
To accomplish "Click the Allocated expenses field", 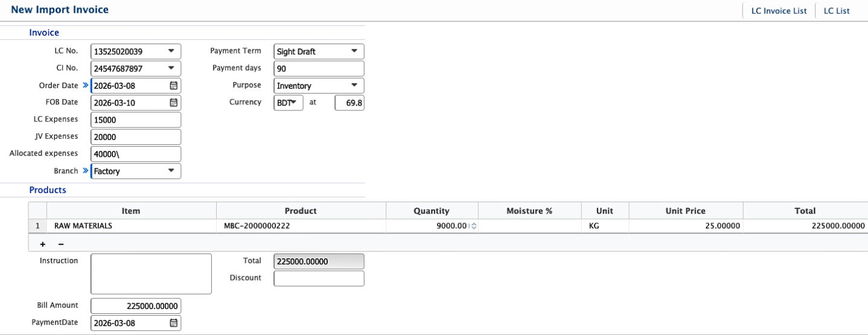I will [x=136, y=154].
